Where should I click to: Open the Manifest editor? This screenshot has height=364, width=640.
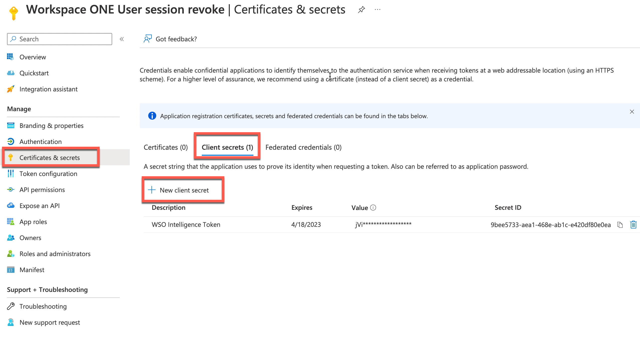(32, 270)
